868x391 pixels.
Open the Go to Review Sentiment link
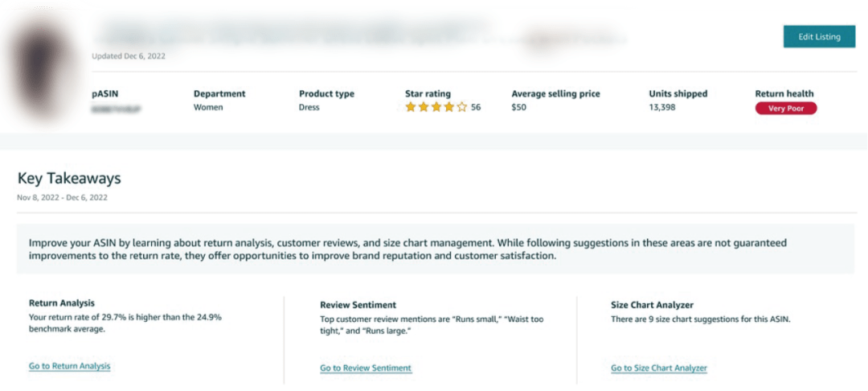[366, 368]
